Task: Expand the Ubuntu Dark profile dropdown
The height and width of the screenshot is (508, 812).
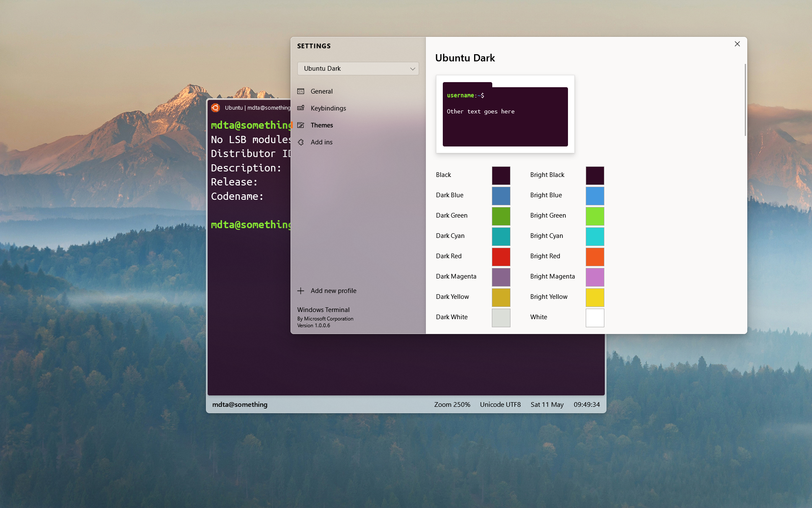Action: click(412, 69)
